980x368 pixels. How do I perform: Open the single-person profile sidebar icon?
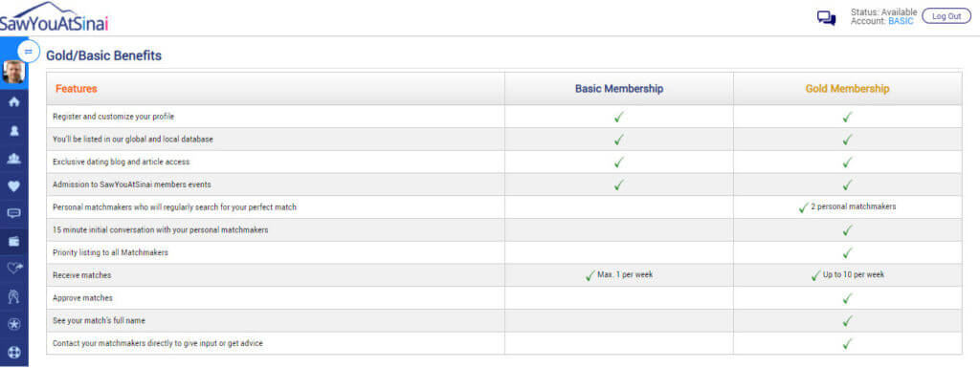point(13,130)
